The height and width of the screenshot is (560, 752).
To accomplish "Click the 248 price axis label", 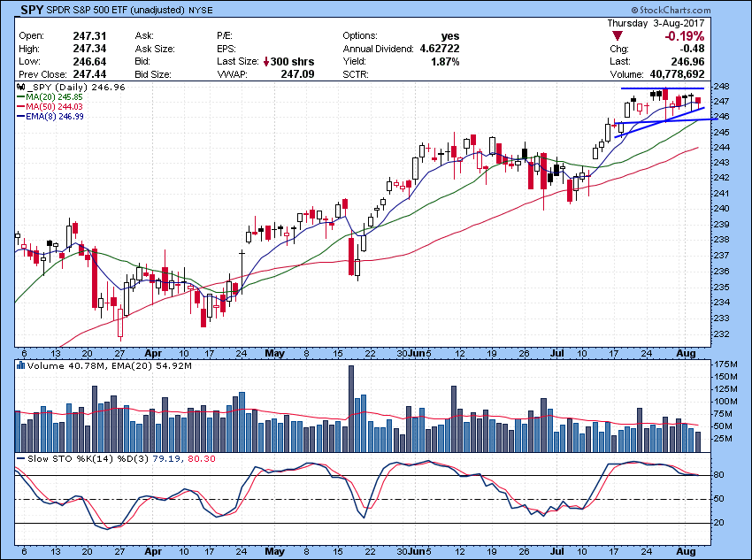I will [x=722, y=87].
